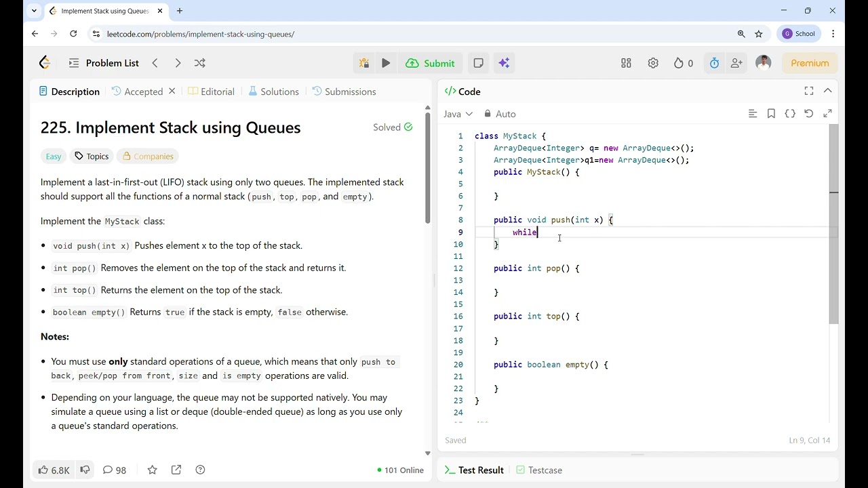This screenshot has width=868, height=488.
Task: Click the debug icon beside Run
Action: coord(364,63)
